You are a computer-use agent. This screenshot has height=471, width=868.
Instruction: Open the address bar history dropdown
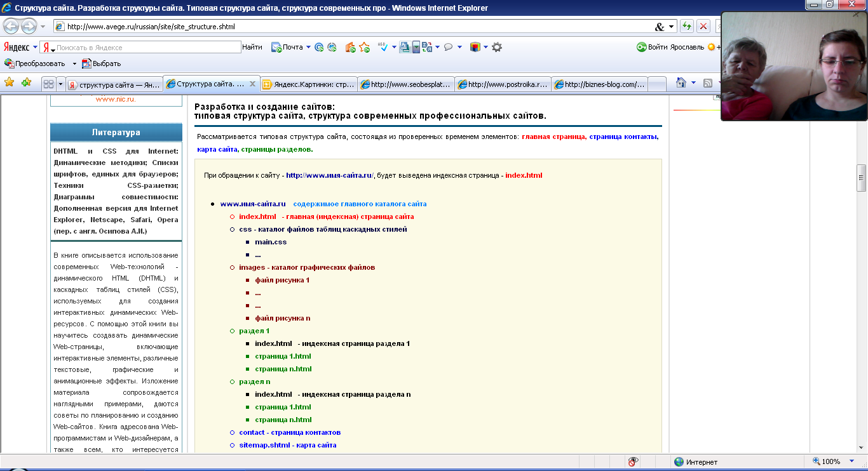point(672,27)
